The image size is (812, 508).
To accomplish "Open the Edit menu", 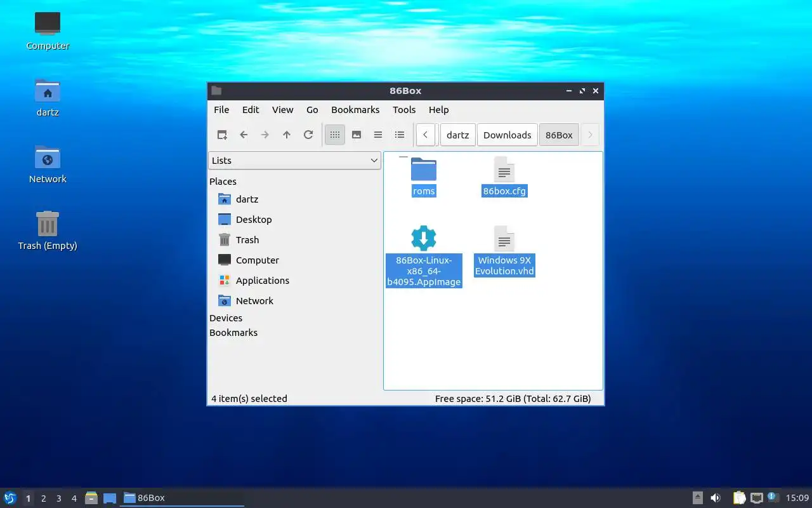I will (x=251, y=110).
